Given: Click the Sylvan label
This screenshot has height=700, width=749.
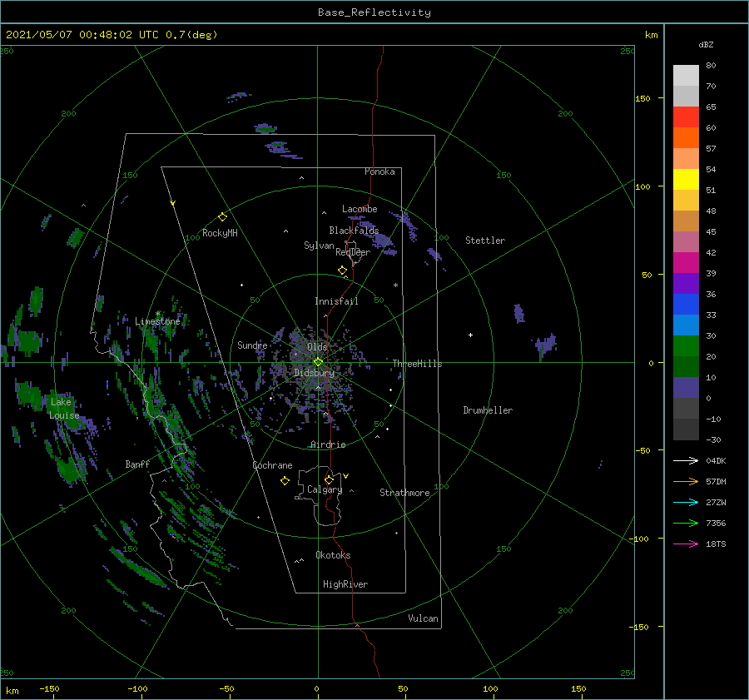Looking at the screenshot, I should tap(319, 246).
